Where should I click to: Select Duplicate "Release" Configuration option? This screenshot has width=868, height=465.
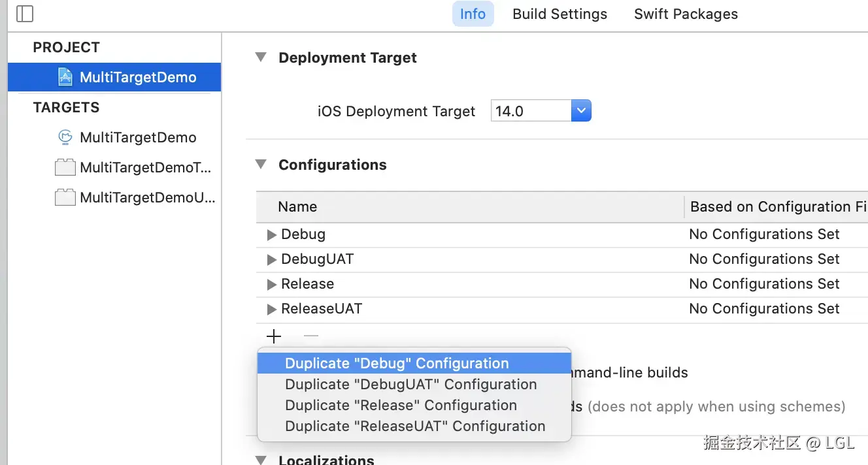[x=401, y=405]
